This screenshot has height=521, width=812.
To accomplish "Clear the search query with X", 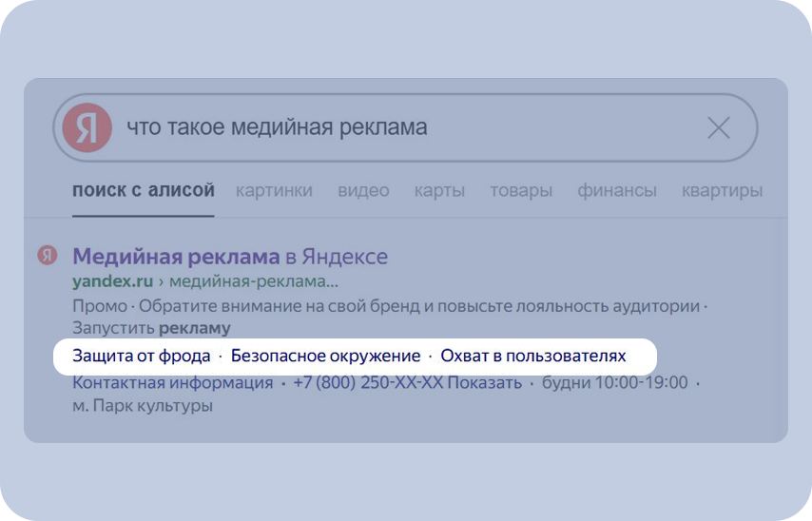I will pos(719,127).
